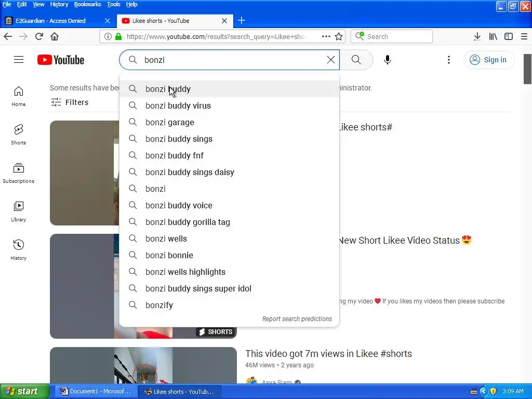Viewport: 532px width, 399px height.
Task: Choose suggestion 'bonzi buddy sings daisy'
Action: coord(229,172)
